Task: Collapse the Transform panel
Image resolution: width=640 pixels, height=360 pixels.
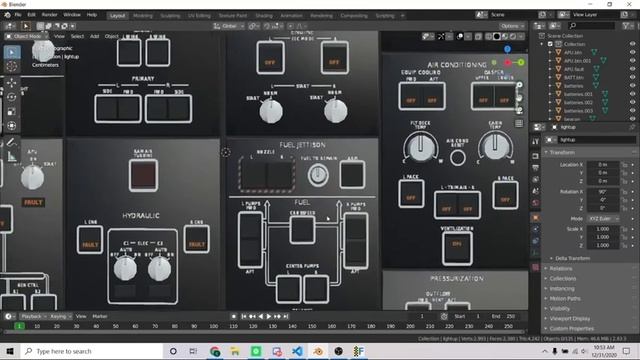Action: click(x=562, y=152)
